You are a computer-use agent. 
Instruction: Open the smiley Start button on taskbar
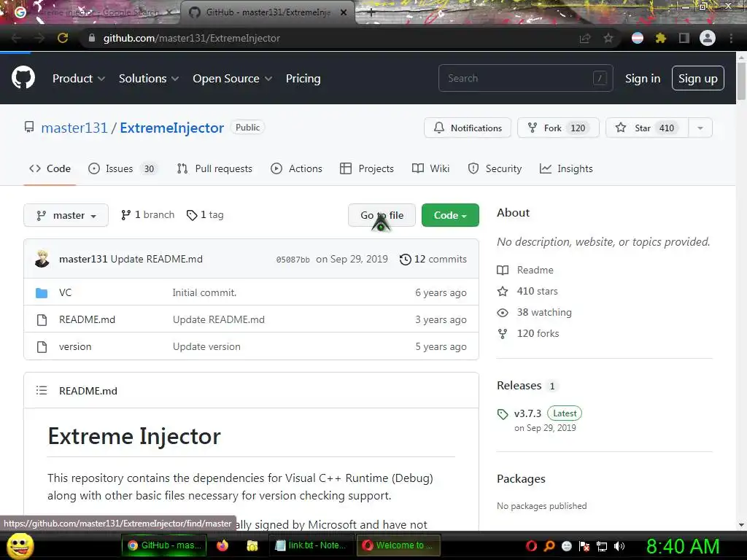coord(20,545)
